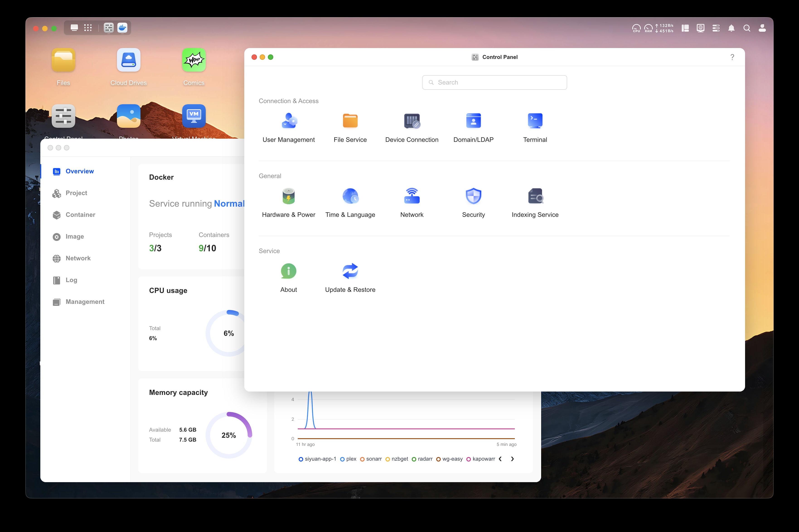Image resolution: width=799 pixels, height=532 pixels.
Task: Open the Device Connection settings
Action: [x=412, y=127]
